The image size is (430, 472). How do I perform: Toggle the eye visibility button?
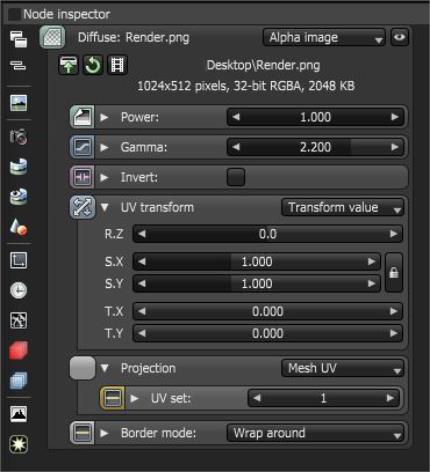[399, 37]
